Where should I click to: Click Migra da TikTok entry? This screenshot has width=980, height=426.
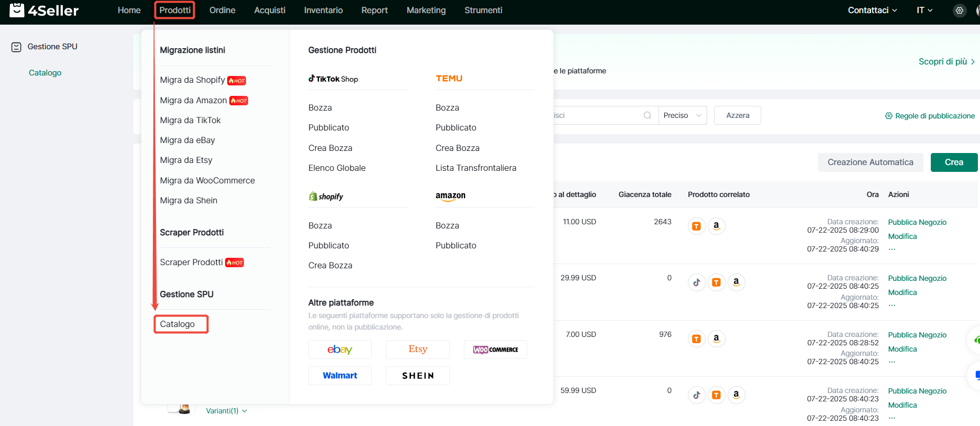pos(191,120)
